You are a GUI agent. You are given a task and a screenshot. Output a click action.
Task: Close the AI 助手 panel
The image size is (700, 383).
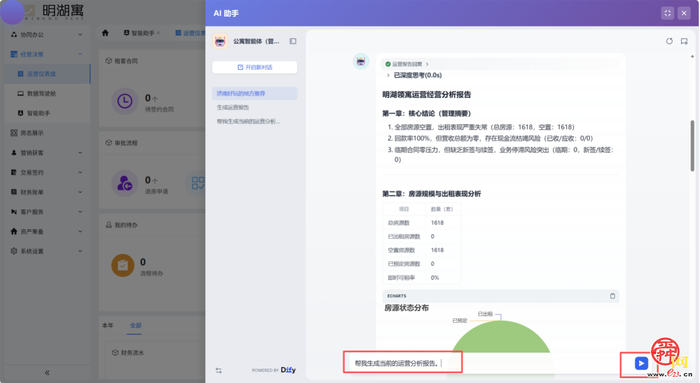pyautogui.click(x=684, y=13)
